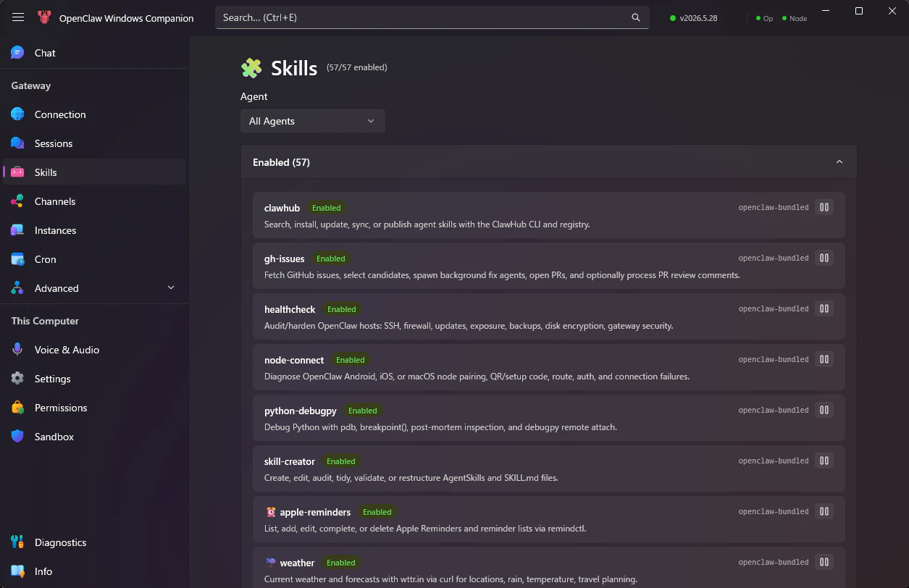
Task: Click the Diagnostics tools icon
Action: pyautogui.click(x=17, y=542)
